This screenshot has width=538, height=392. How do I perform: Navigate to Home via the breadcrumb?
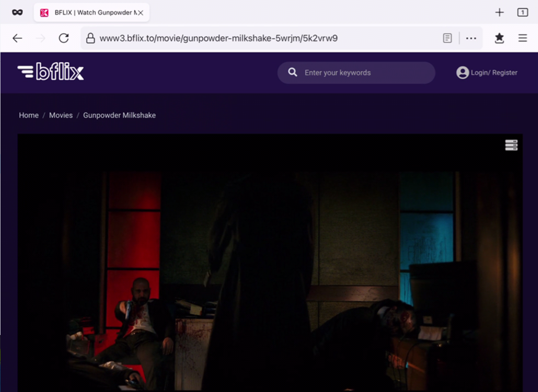click(28, 115)
